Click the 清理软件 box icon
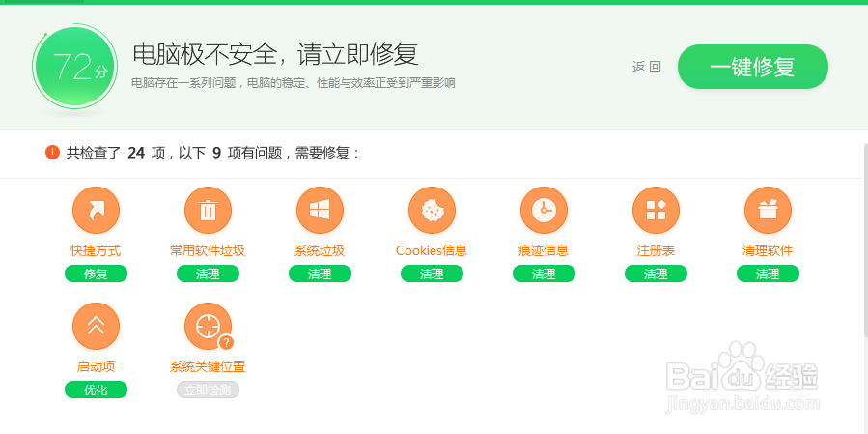 [768, 210]
